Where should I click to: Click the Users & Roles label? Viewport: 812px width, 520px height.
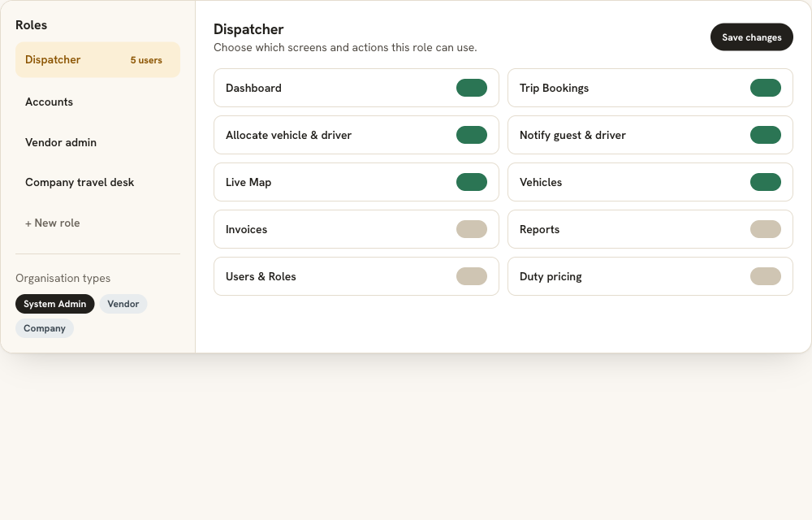click(x=261, y=276)
